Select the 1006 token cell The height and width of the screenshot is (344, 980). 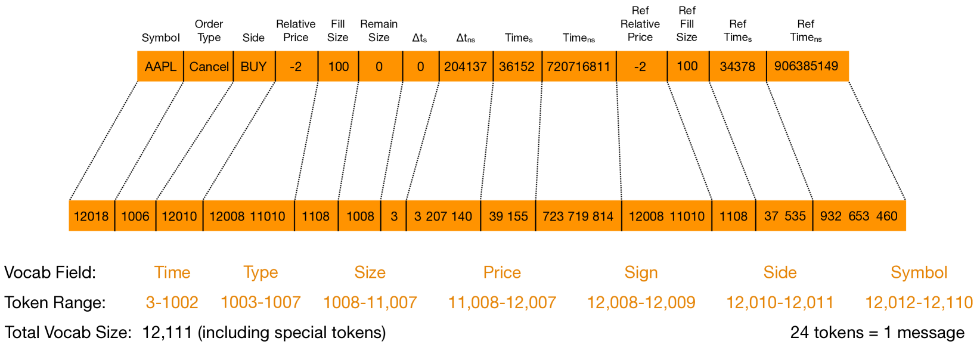(135, 216)
